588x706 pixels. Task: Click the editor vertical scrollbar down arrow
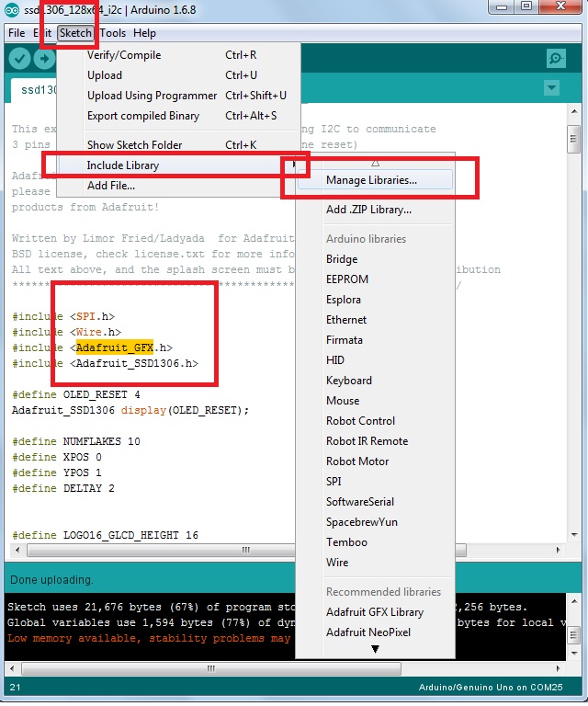click(x=574, y=535)
